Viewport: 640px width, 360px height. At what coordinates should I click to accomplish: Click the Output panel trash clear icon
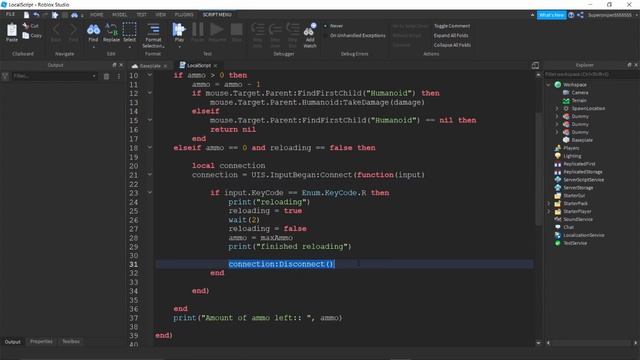tap(106, 76)
